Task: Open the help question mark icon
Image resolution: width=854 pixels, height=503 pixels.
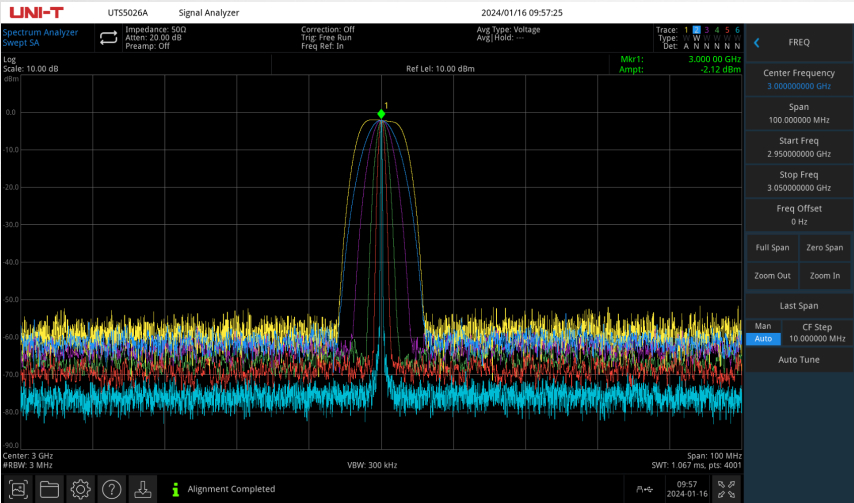Action: click(x=112, y=489)
